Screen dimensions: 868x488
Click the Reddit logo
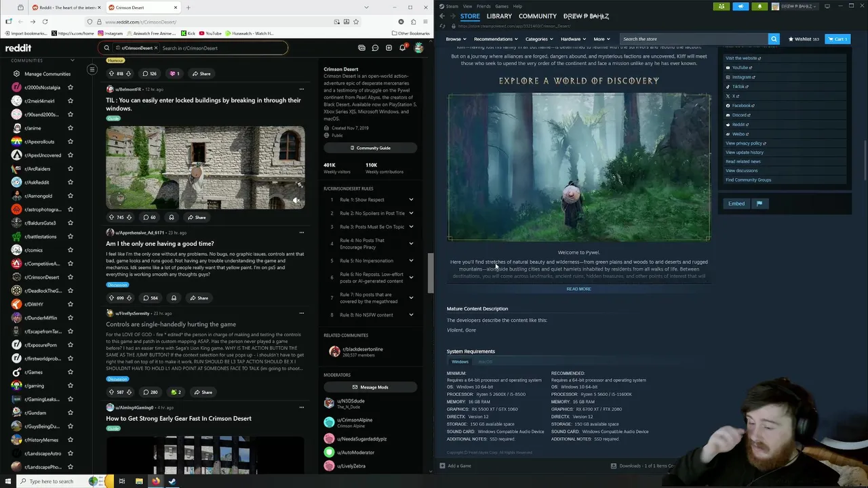(18, 48)
